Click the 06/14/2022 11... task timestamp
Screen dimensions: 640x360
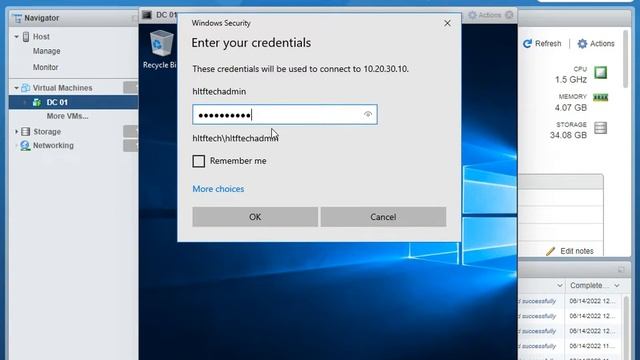(592, 346)
